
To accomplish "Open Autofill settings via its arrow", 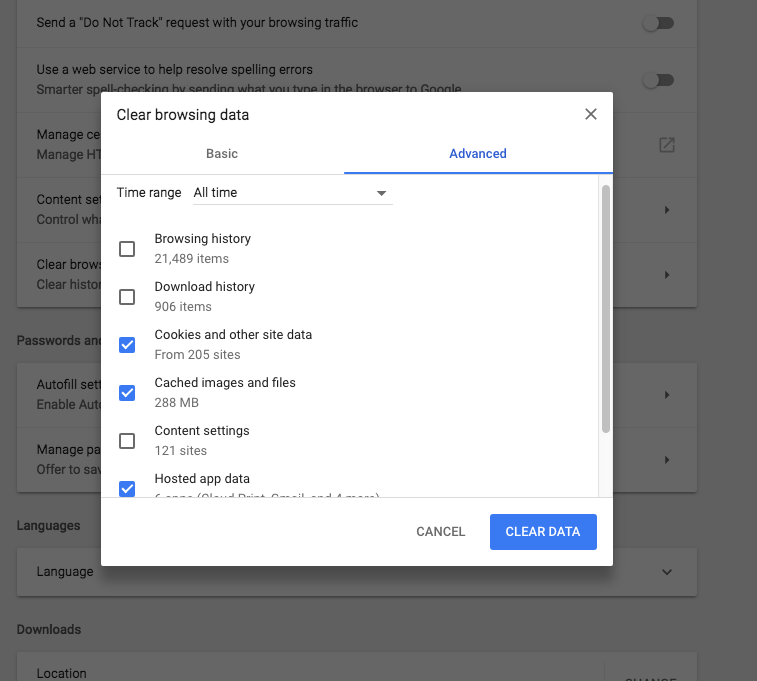I will 667,395.
